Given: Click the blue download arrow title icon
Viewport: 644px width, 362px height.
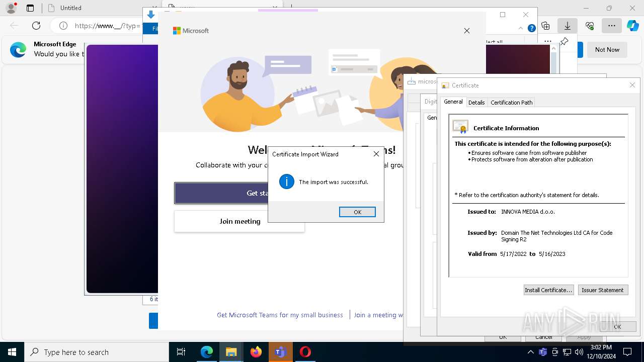Looking at the screenshot, I should (x=151, y=15).
